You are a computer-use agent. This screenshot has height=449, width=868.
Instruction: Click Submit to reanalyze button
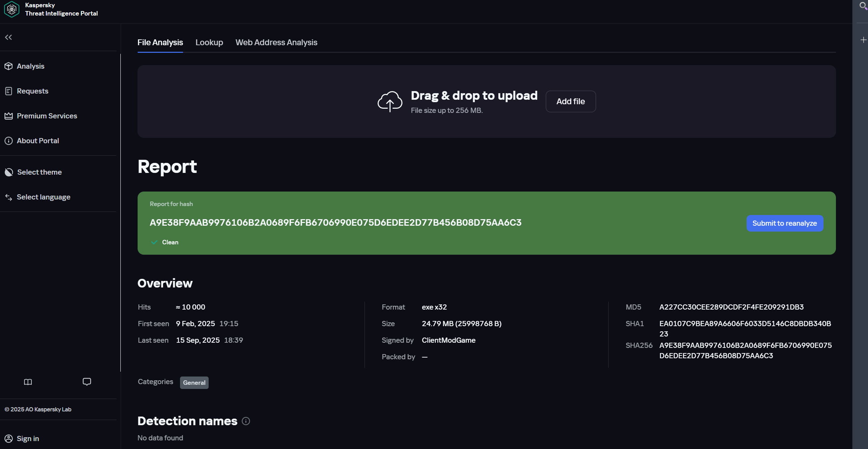(785, 223)
